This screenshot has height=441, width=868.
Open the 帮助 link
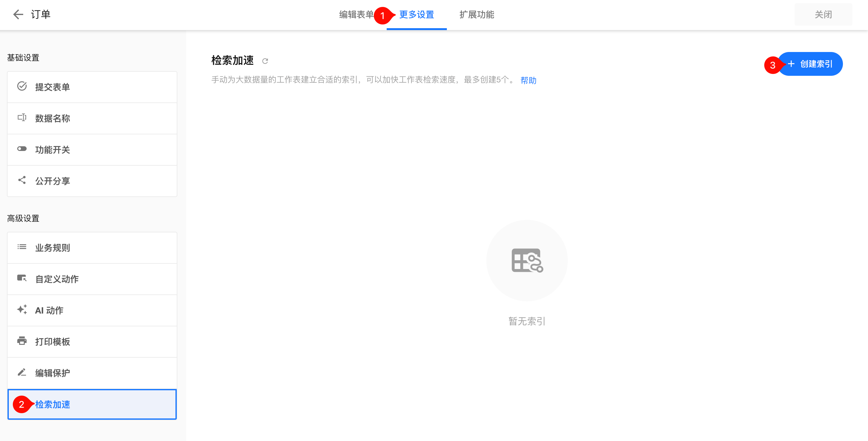point(528,80)
